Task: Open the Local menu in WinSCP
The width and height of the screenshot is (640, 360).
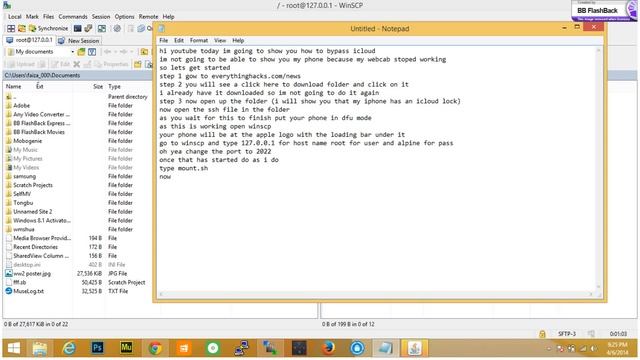Action: pos(15,17)
